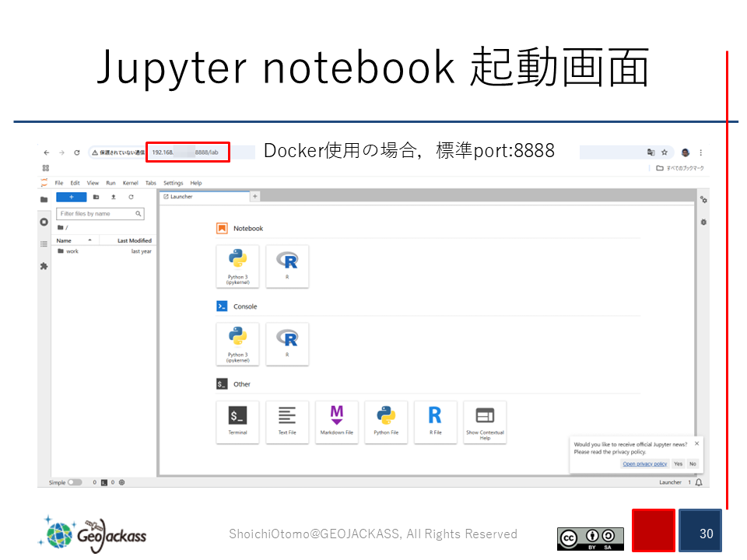
Task: Open the View menu
Action: click(x=93, y=183)
